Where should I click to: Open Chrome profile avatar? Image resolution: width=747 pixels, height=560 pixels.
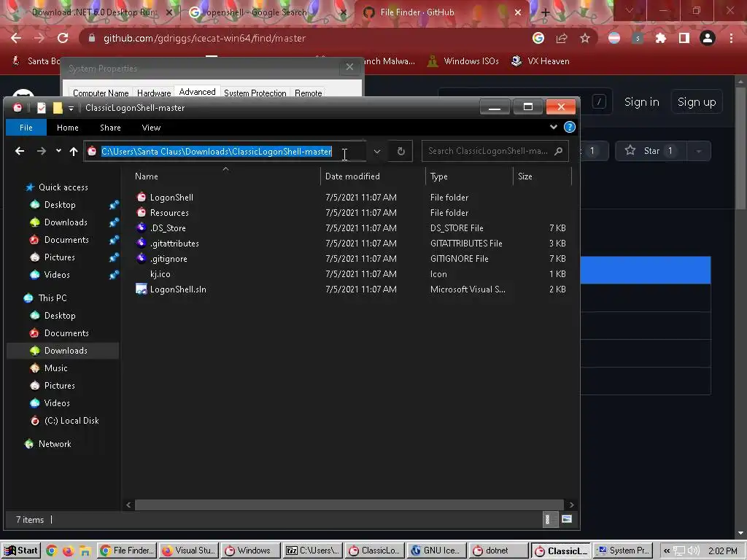pyautogui.click(x=708, y=38)
